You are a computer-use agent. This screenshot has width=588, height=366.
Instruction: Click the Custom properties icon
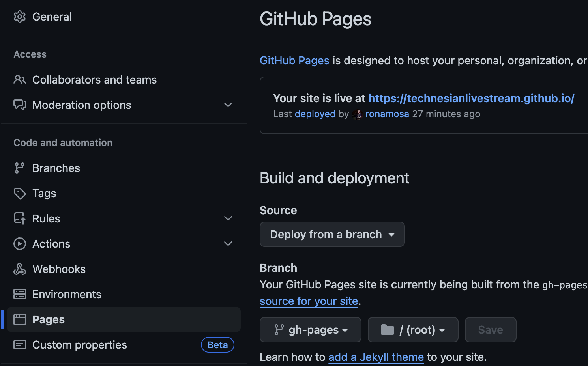point(19,345)
